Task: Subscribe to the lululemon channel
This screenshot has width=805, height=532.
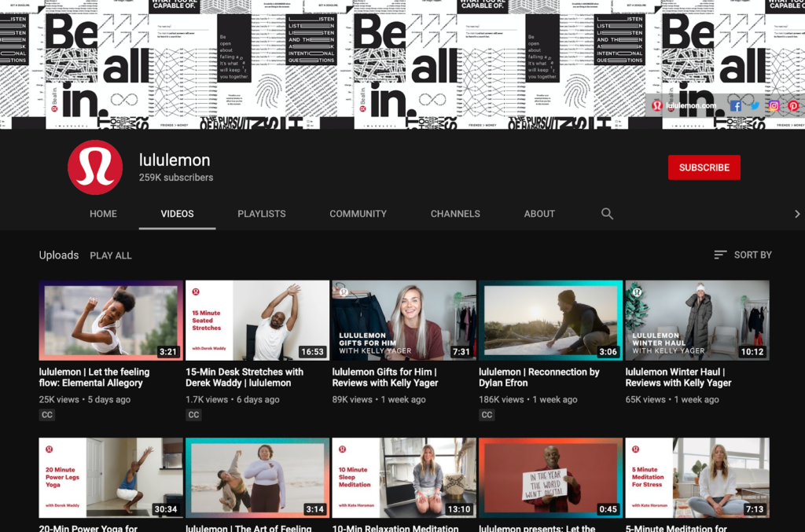Action: tap(704, 167)
